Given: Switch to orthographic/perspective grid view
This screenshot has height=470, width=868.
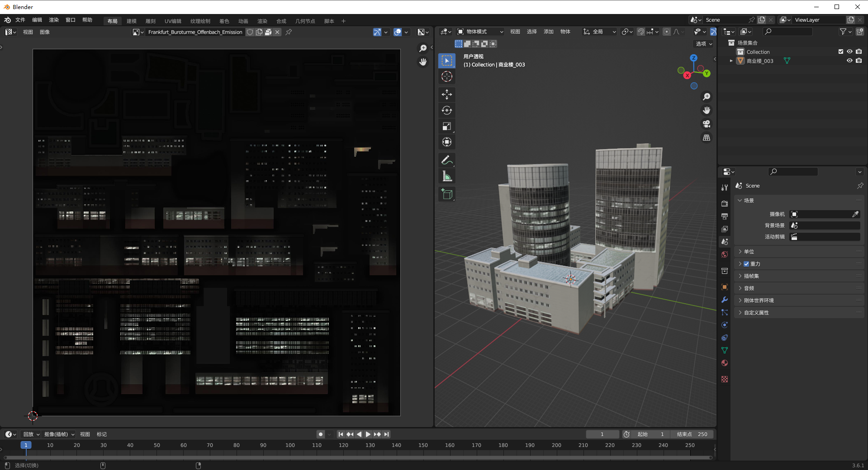Looking at the screenshot, I should click(706, 138).
